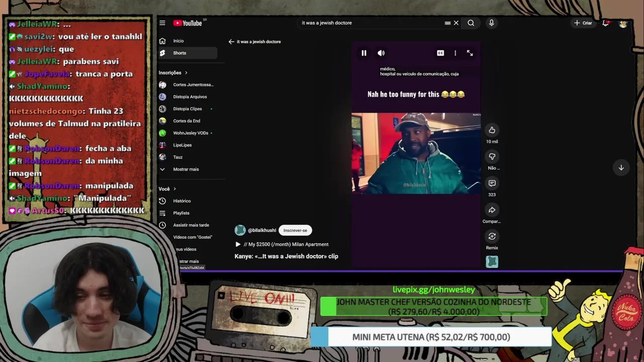This screenshot has width=644, height=362.
Task: Click the Short video frame
Action: [x=416, y=153]
